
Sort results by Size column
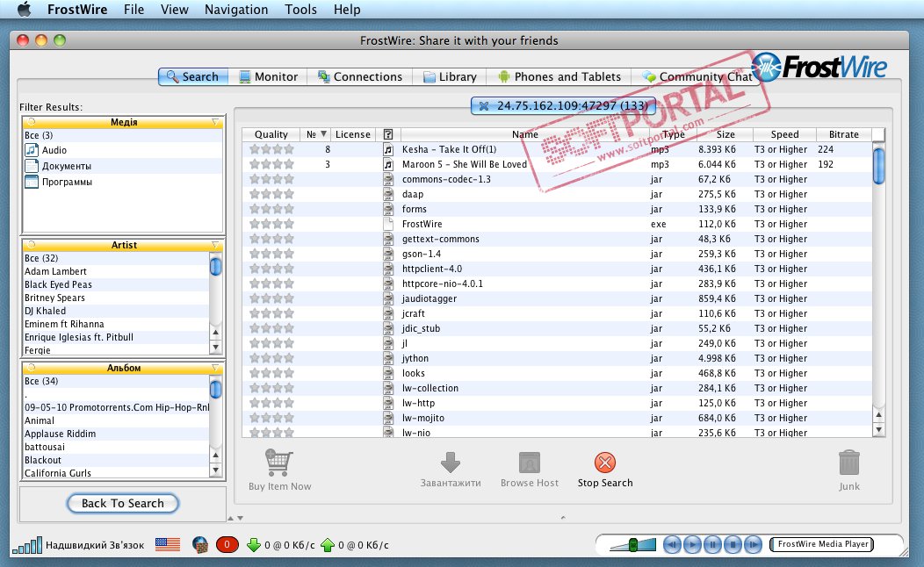coord(725,134)
